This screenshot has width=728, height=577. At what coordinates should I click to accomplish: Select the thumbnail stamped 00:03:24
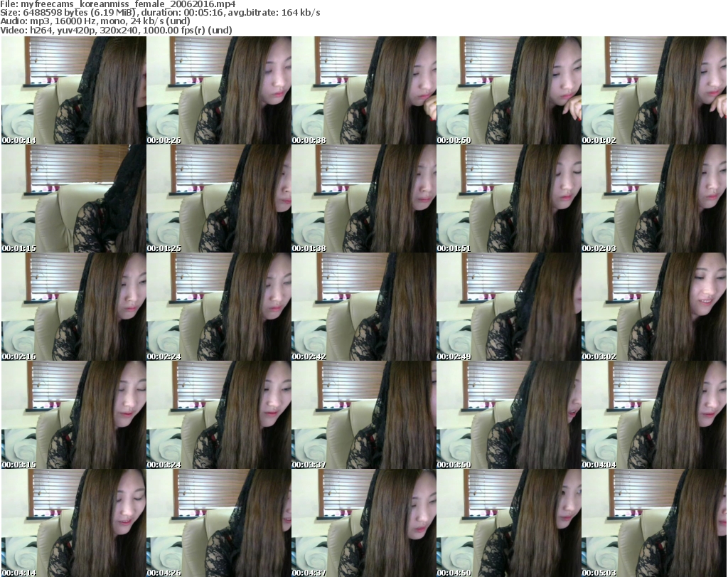[219, 415]
